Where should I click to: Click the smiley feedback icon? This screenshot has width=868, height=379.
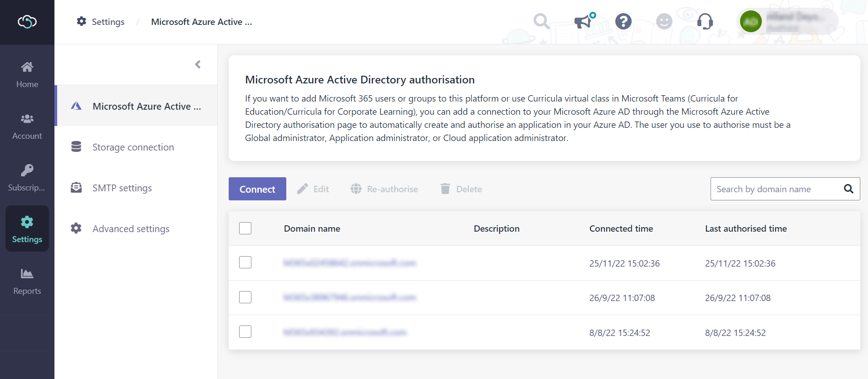[664, 21]
